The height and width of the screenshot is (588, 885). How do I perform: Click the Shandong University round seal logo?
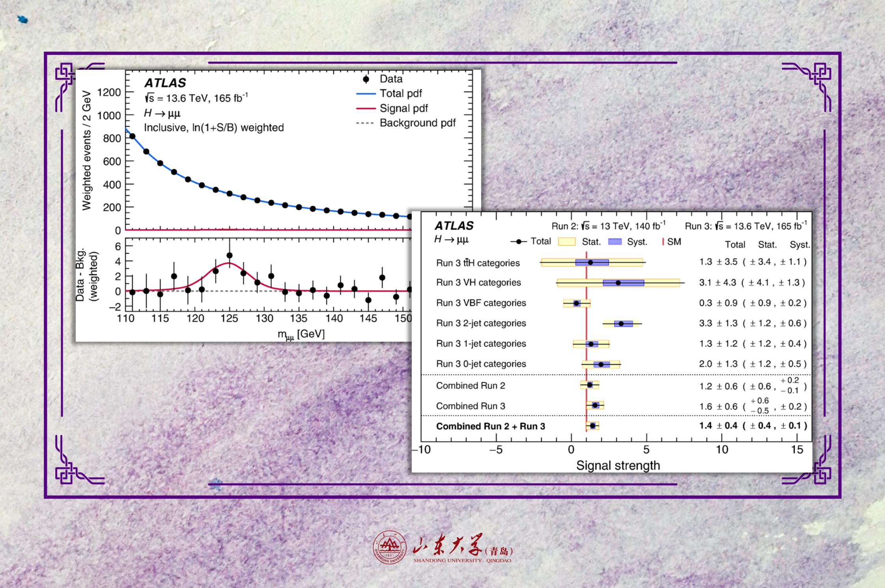(x=389, y=547)
